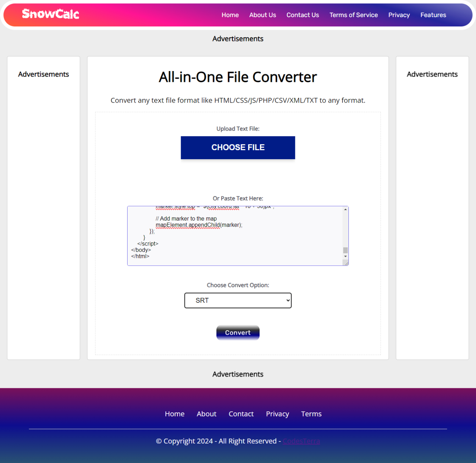View Terms of Service from header menu

pos(353,15)
